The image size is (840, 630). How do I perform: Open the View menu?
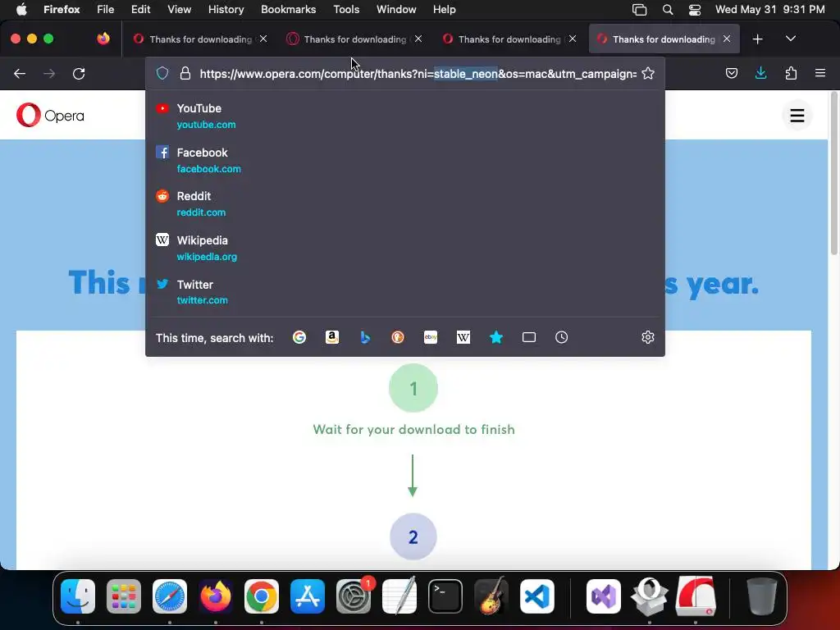pyautogui.click(x=179, y=9)
